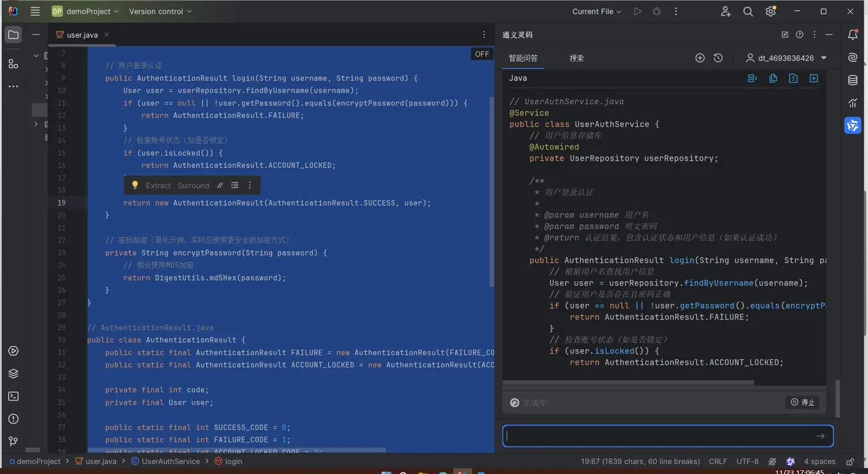
Task: Open Code With Me collaboration
Action: (726, 11)
